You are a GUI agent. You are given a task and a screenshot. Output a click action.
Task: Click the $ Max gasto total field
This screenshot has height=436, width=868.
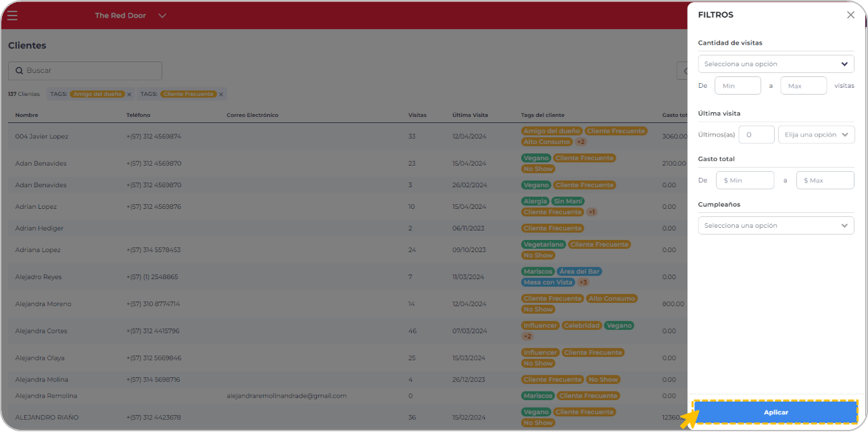pyautogui.click(x=825, y=180)
